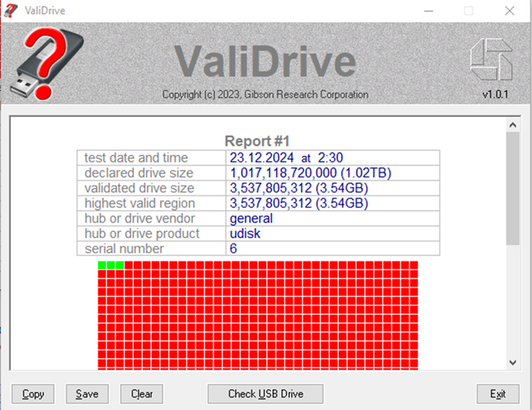The width and height of the screenshot is (532, 410).
Task: Click the validated drive size value cell
Action: [333, 188]
